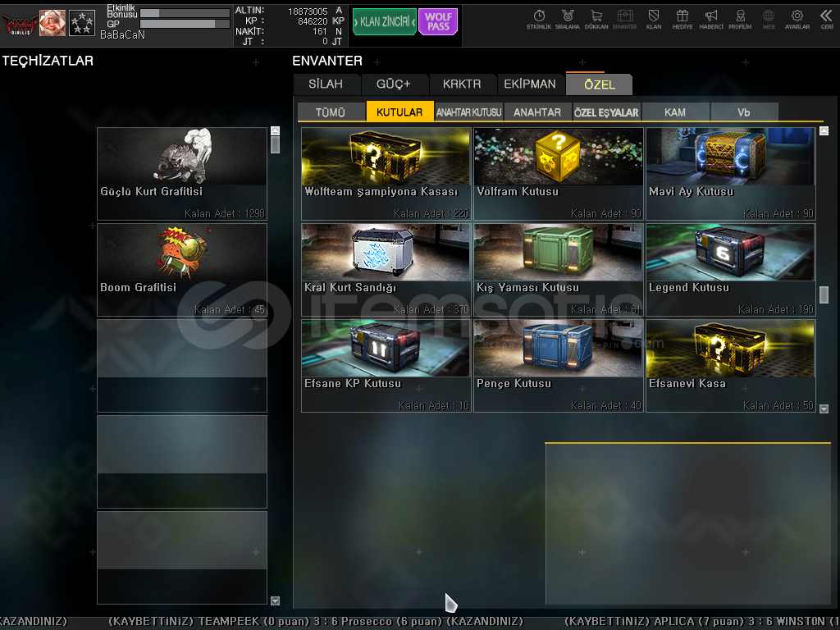Screen dimensions: 840x630
Task: Open the KLAN shield icon
Action: (654, 20)
